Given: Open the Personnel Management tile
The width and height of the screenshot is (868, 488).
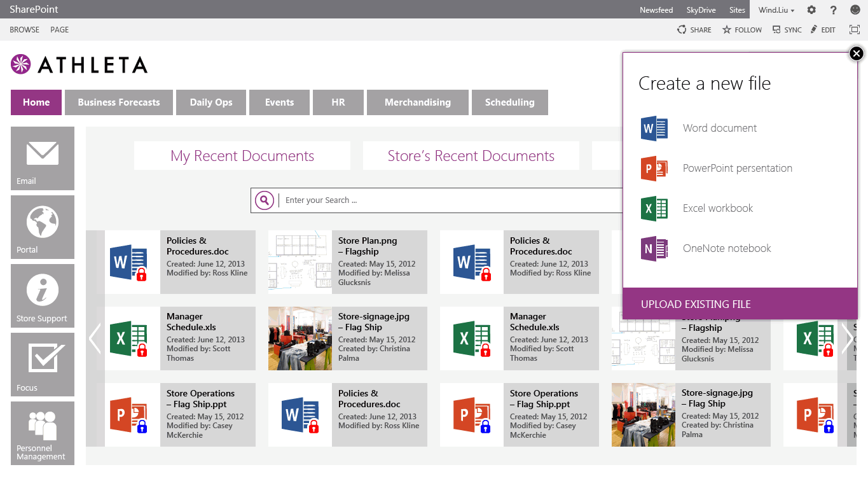Looking at the screenshot, I should pyautogui.click(x=43, y=433).
